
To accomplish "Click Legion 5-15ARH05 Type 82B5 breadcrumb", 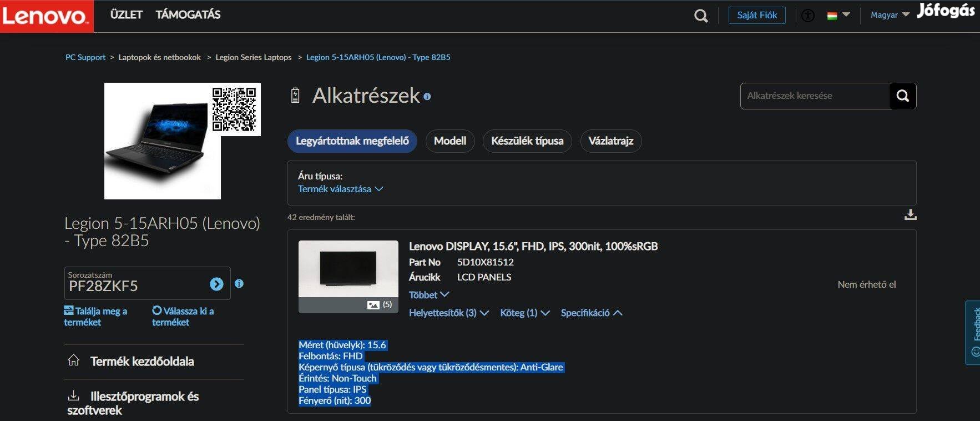I will pyautogui.click(x=378, y=57).
